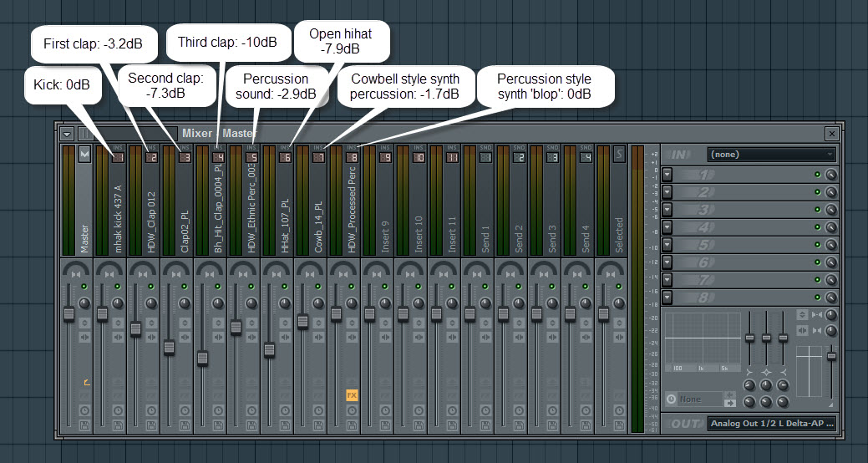The height and width of the screenshot is (463, 868).
Task: Open effect slot 4 dropdown arrow
Action: 667,227
